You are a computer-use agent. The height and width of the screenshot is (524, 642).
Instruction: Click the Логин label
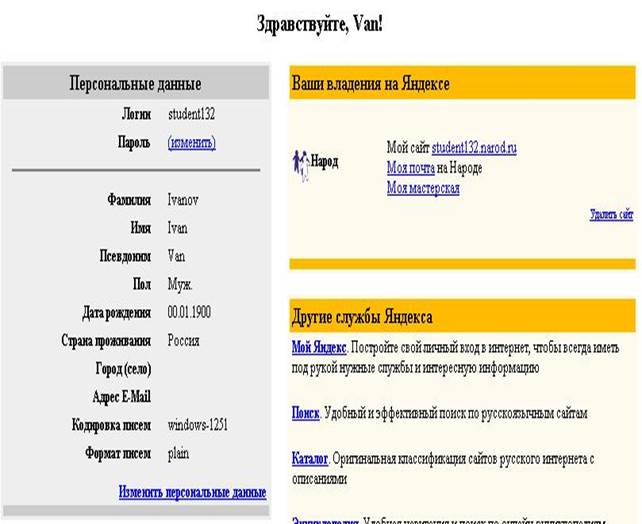click(x=136, y=114)
